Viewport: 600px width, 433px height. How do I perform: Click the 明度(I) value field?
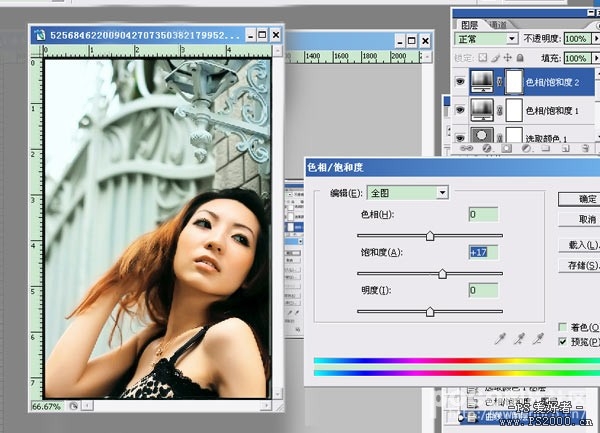pos(484,290)
